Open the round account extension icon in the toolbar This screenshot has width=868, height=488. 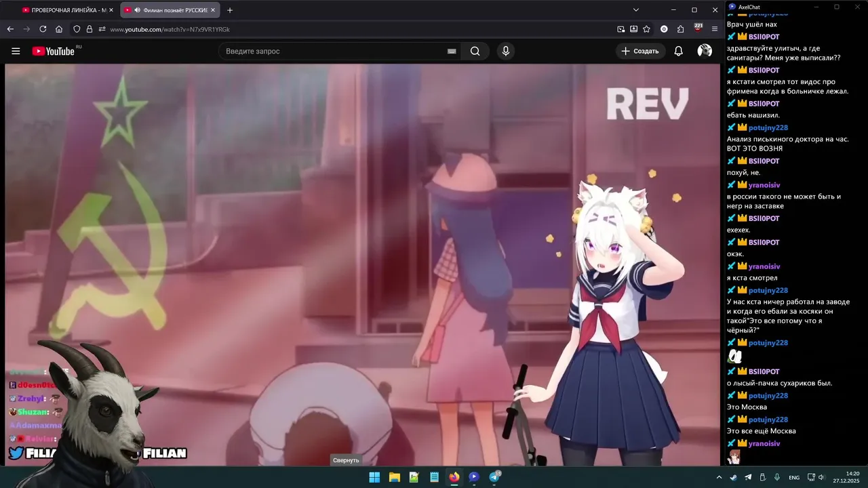pos(664,29)
